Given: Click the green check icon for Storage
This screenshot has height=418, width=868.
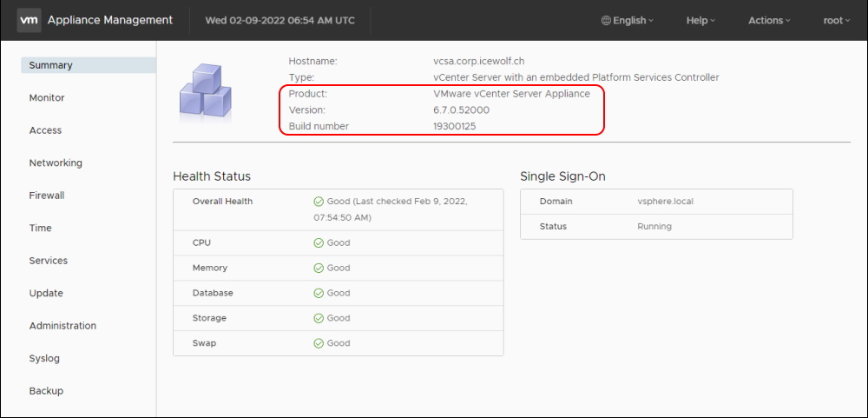Looking at the screenshot, I should point(319,318).
